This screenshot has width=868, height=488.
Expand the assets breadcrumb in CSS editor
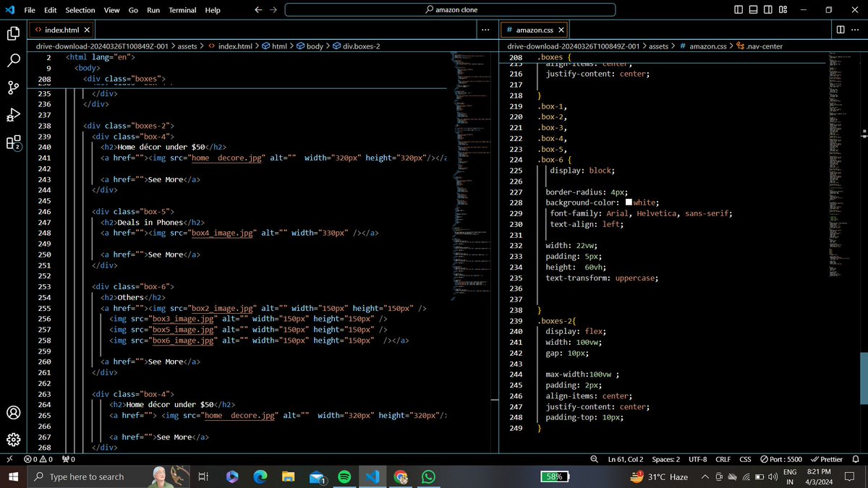(x=658, y=46)
